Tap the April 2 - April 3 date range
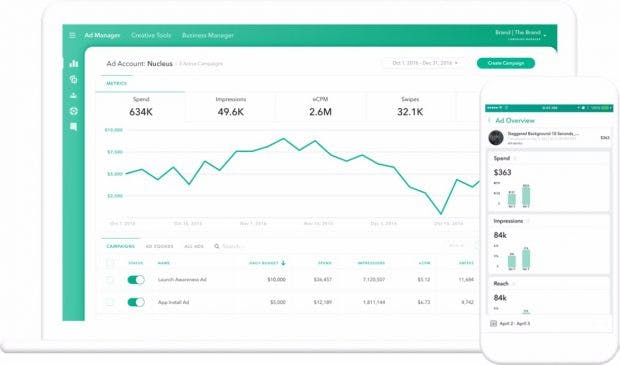This screenshot has height=365, width=620. click(514, 323)
